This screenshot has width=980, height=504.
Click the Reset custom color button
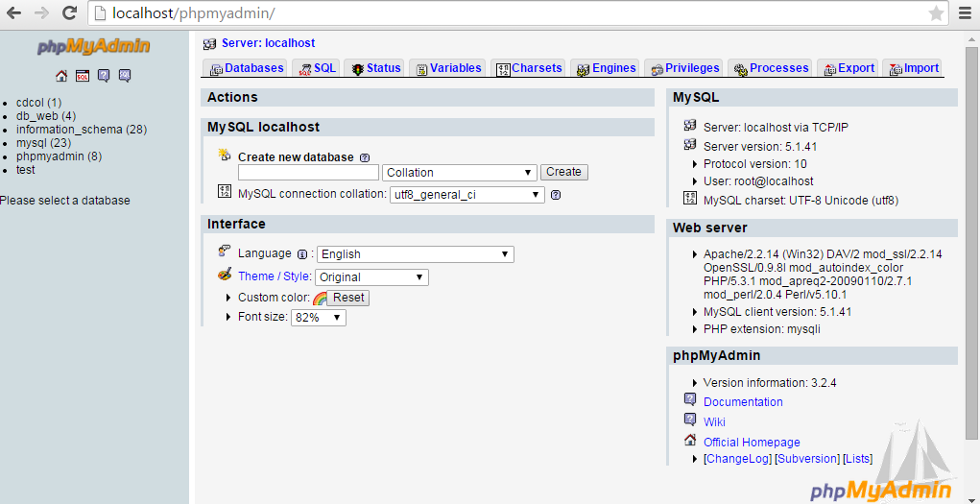click(x=348, y=298)
